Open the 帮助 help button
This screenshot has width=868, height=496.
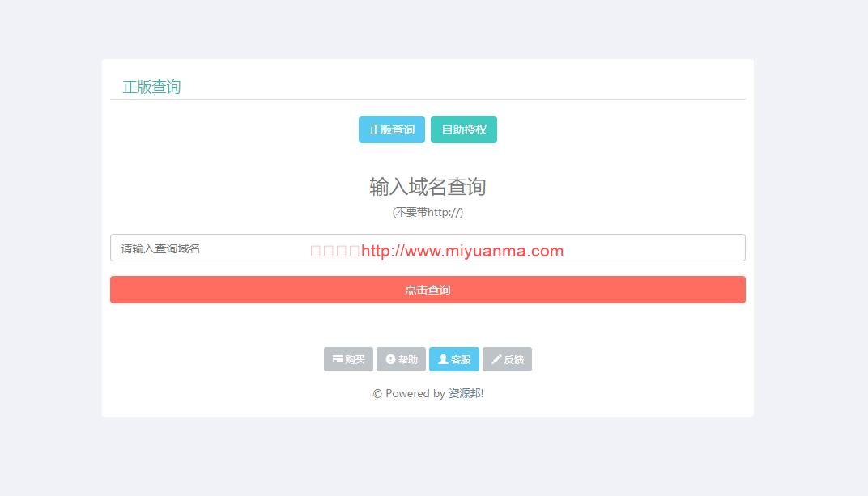[x=402, y=359]
